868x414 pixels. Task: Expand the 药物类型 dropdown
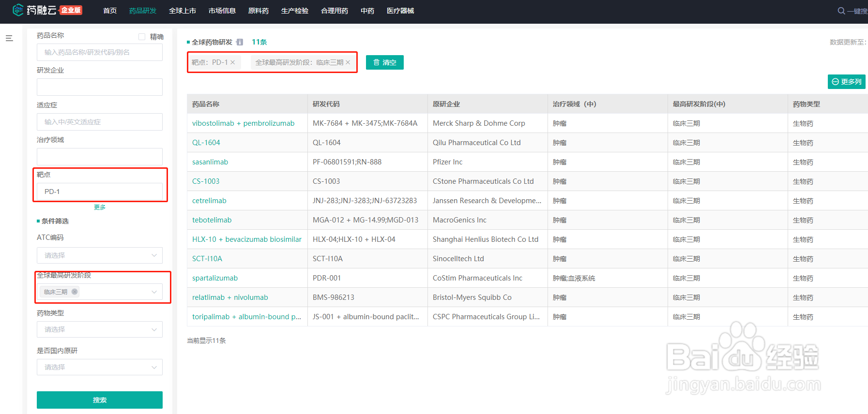[100, 329]
